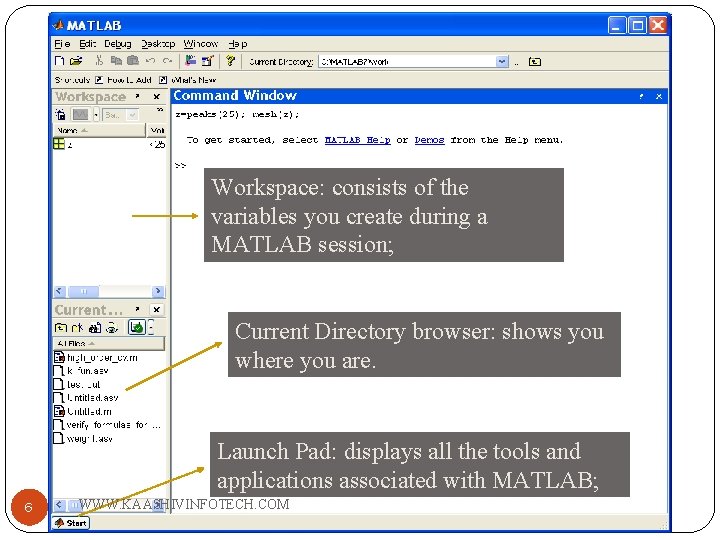The width and height of the screenshot is (720, 540).
Task: Click the Workspace plot button
Action: click(x=80, y=114)
